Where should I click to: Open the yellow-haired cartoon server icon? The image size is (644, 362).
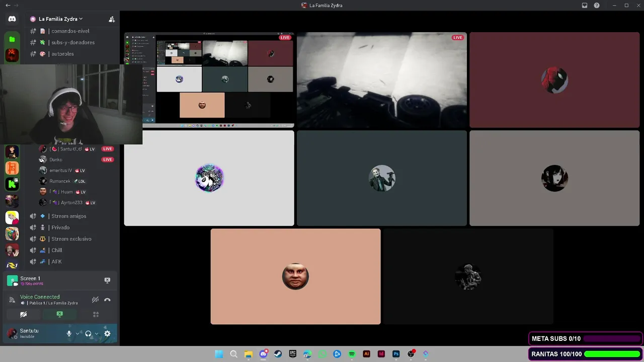12,217
